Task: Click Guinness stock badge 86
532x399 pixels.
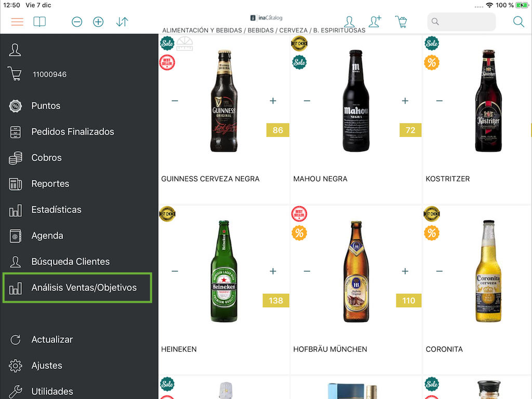Action: point(278,130)
